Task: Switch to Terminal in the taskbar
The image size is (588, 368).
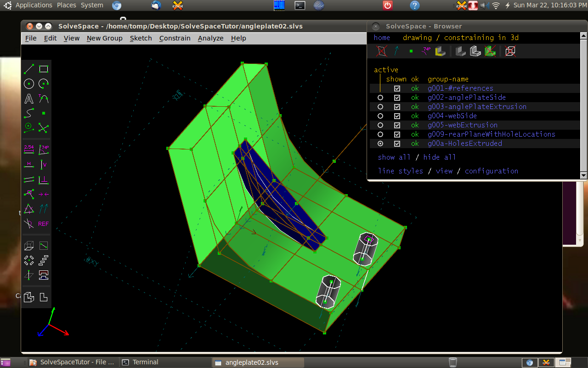Action: point(145,362)
